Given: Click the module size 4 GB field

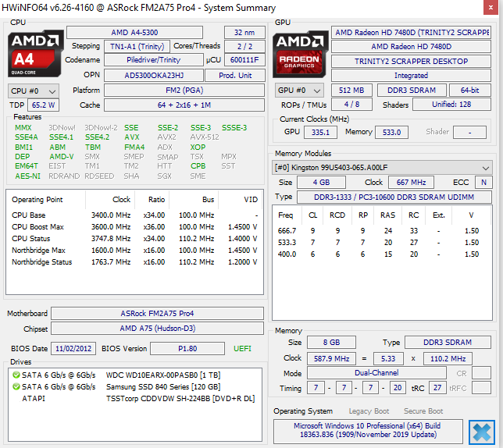Looking at the screenshot, I should (x=322, y=183).
